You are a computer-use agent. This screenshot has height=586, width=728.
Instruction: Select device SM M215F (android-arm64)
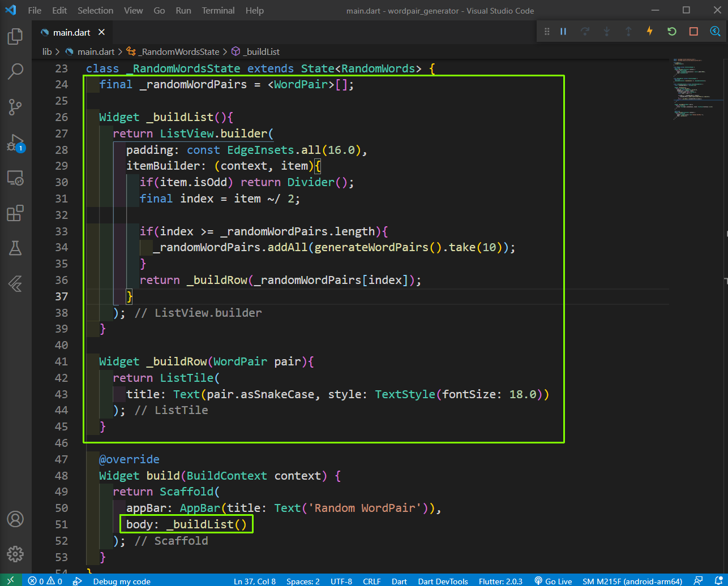pyautogui.click(x=632, y=581)
